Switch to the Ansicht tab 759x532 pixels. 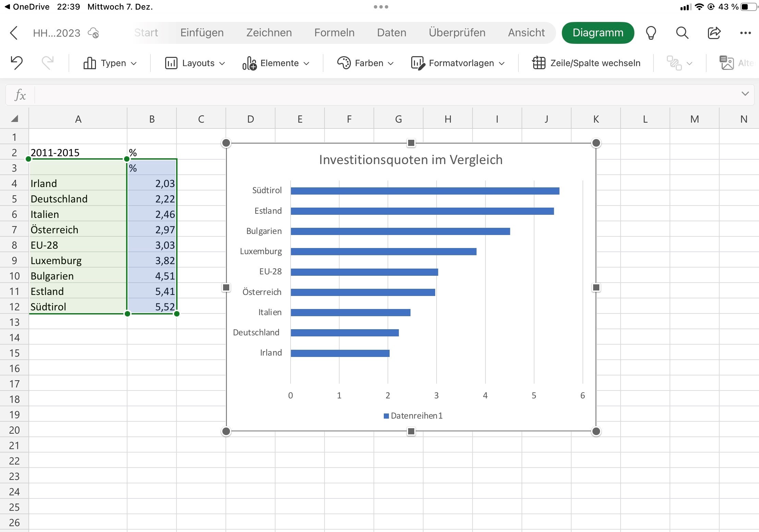pyautogui.click(x=526, y=33)
